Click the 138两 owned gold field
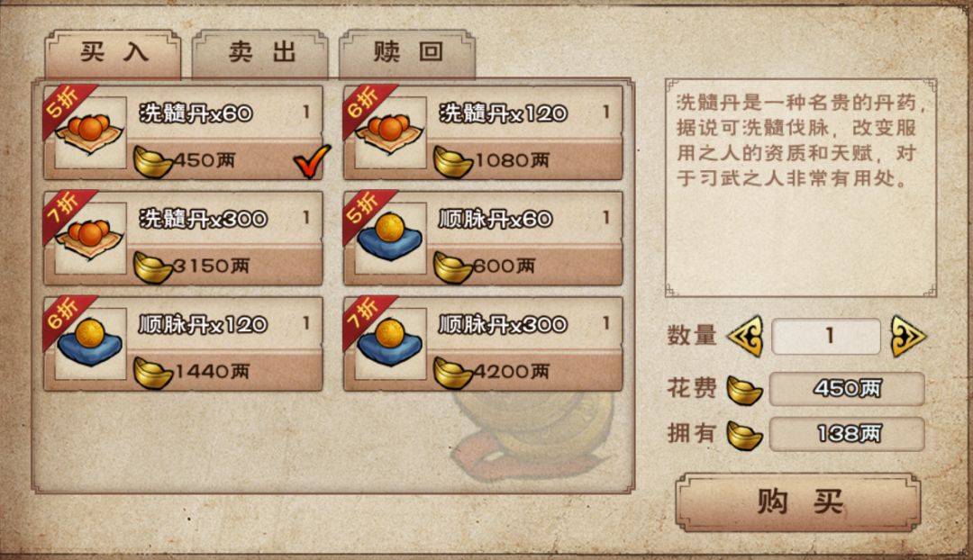 (x=847, y=434)
